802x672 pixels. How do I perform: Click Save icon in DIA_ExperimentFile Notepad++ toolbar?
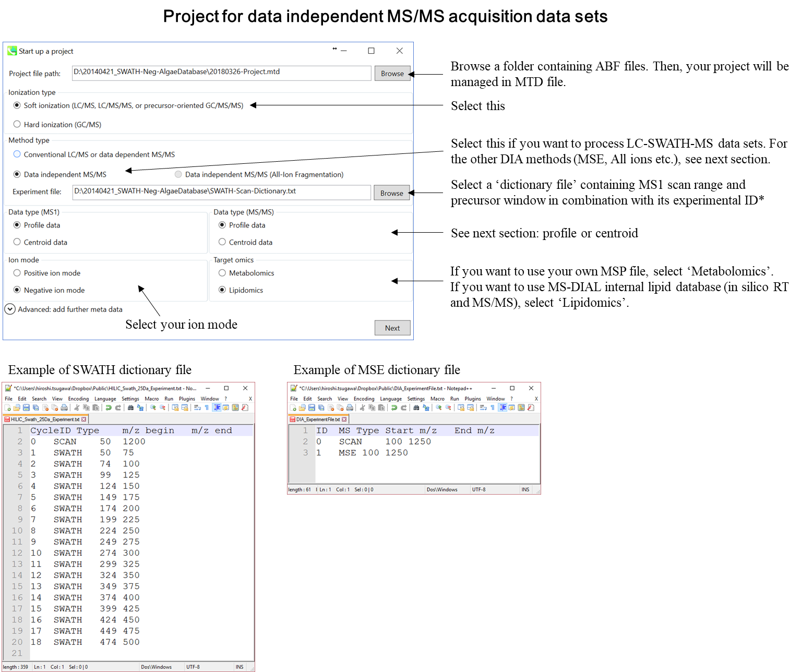click(x=312, y=407)
